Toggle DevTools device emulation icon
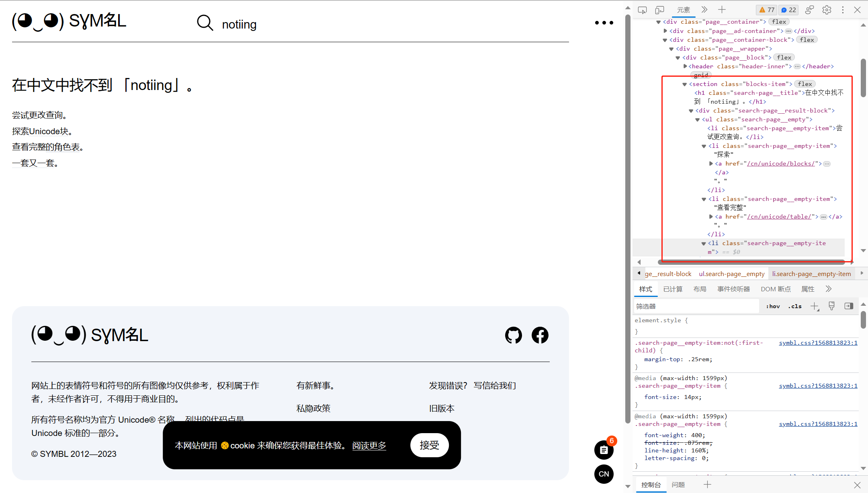The width and height of the screenshot is (868, 493). tap(659, 10)
